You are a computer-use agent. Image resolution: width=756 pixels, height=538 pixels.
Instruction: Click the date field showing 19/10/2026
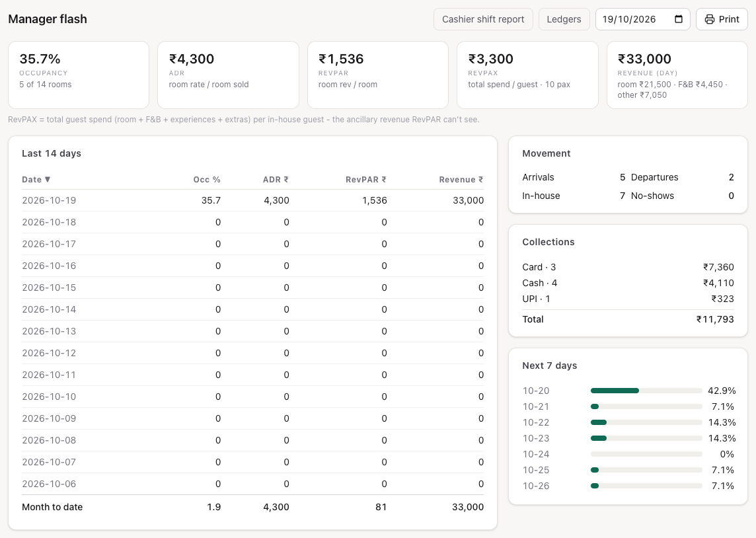pos(642,19)
